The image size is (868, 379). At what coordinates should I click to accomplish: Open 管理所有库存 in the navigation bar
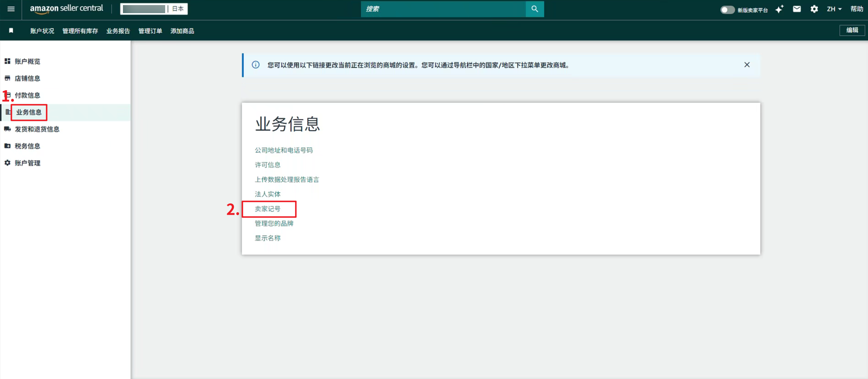pos(80,31)
